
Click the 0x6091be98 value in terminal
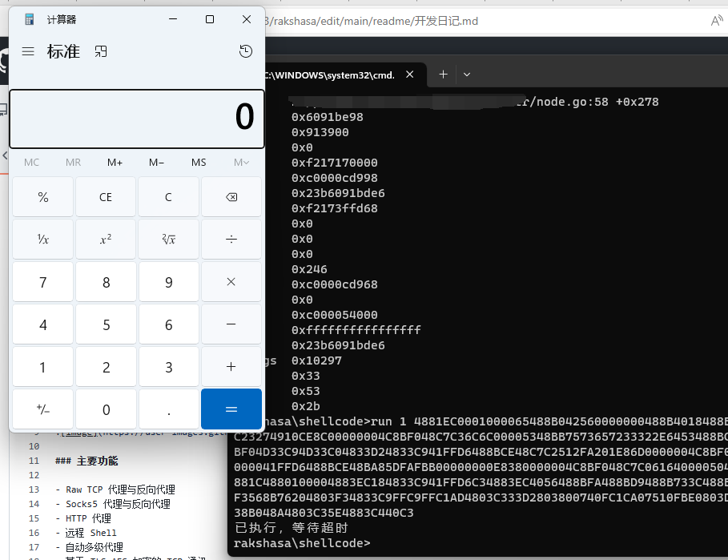pyautogui.click(x=328, y=117)
